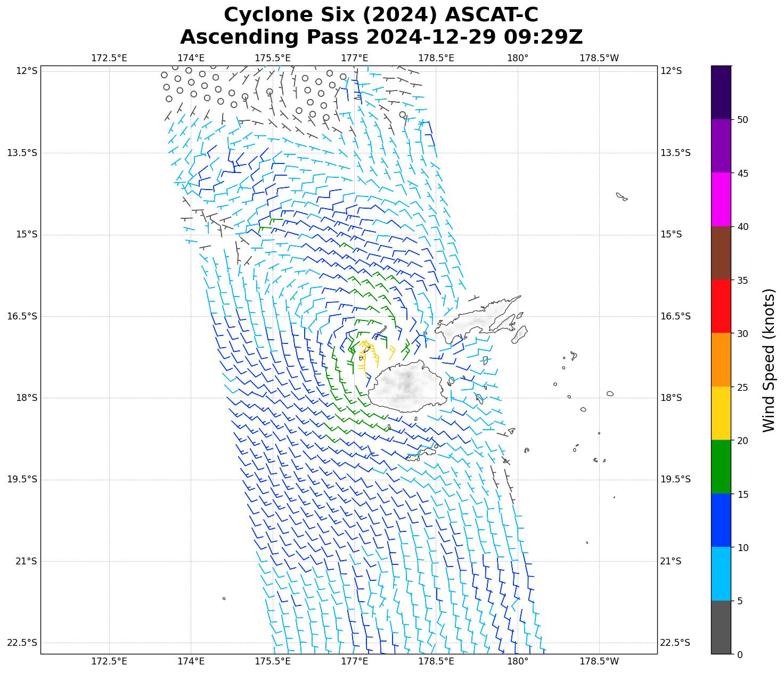The height and width of the screenshot is (673, 784).
Task: Click the "Ascending Pass 2024-12-29 09:29Z" subtitle
Action: [x=381, y=37]
